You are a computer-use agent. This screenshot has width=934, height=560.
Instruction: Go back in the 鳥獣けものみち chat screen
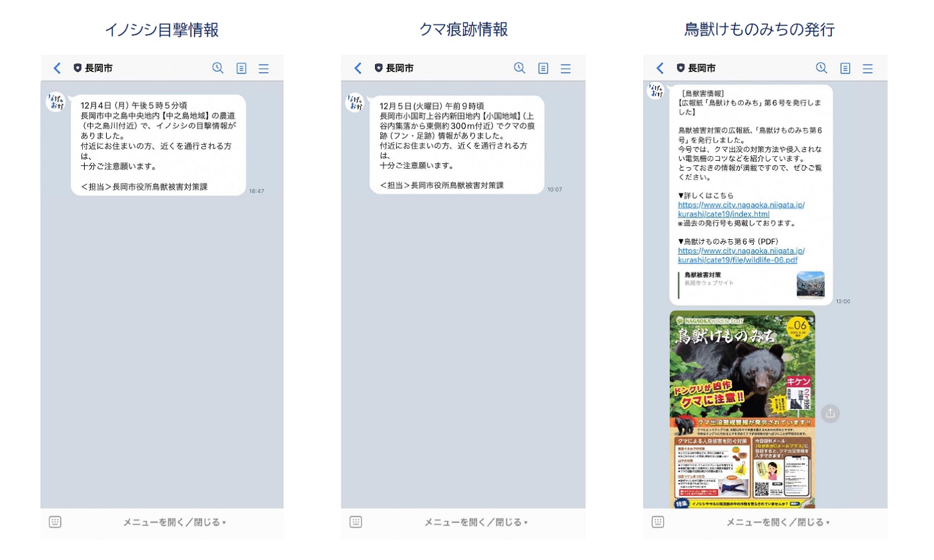coord(660,68)
